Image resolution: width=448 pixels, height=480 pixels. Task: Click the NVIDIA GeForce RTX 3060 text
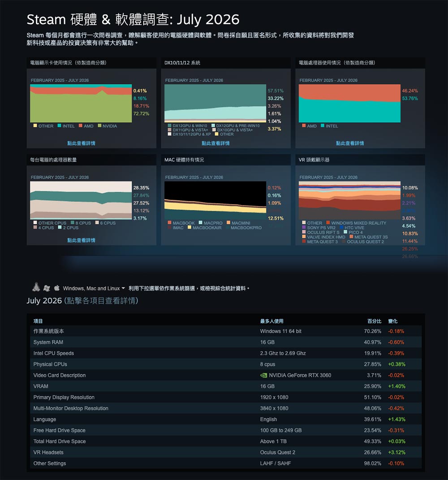tap(300, 375)
